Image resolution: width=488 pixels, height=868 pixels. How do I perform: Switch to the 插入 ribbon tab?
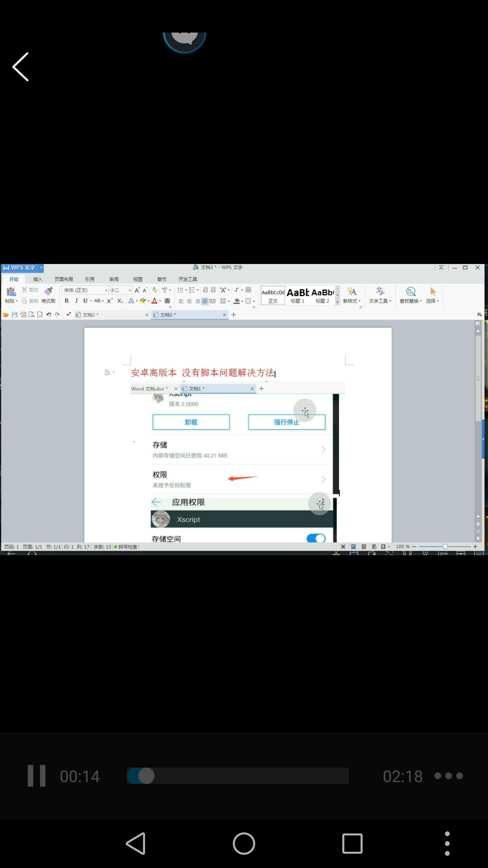pyautogui.click(x=38, y=279)
